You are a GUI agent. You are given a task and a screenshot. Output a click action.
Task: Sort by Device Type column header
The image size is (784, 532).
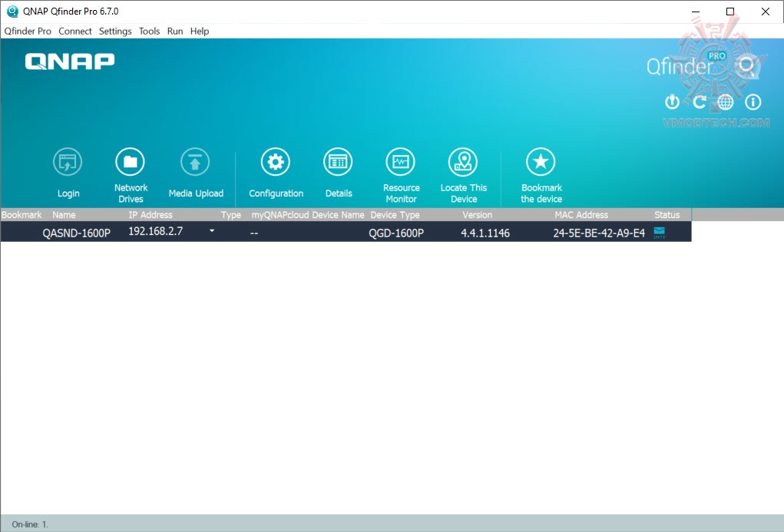click(395, 215)
